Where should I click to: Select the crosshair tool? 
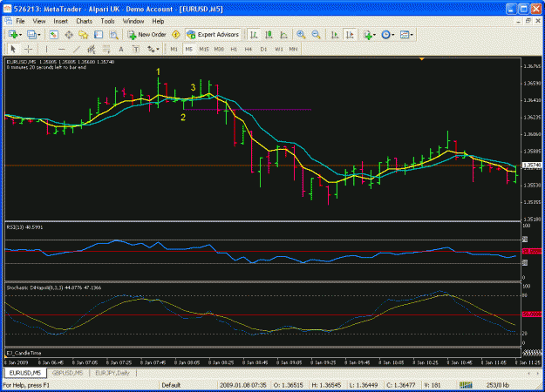(28, 49)
